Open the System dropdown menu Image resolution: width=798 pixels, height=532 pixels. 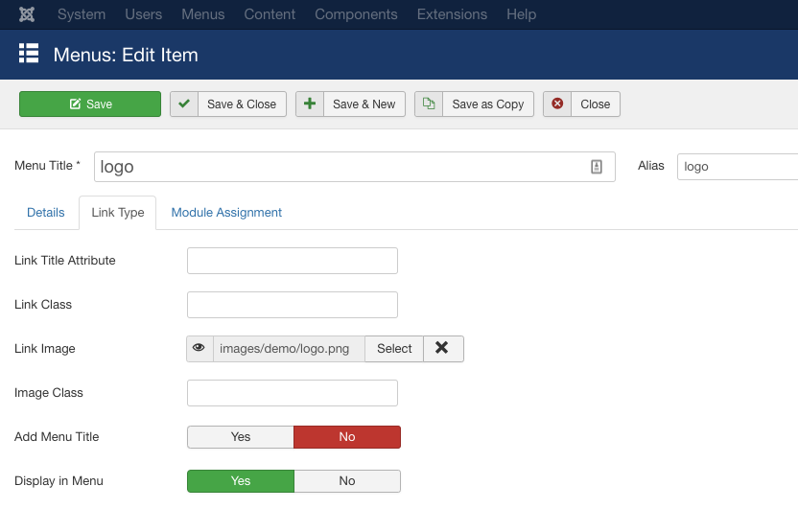(82, 14)
